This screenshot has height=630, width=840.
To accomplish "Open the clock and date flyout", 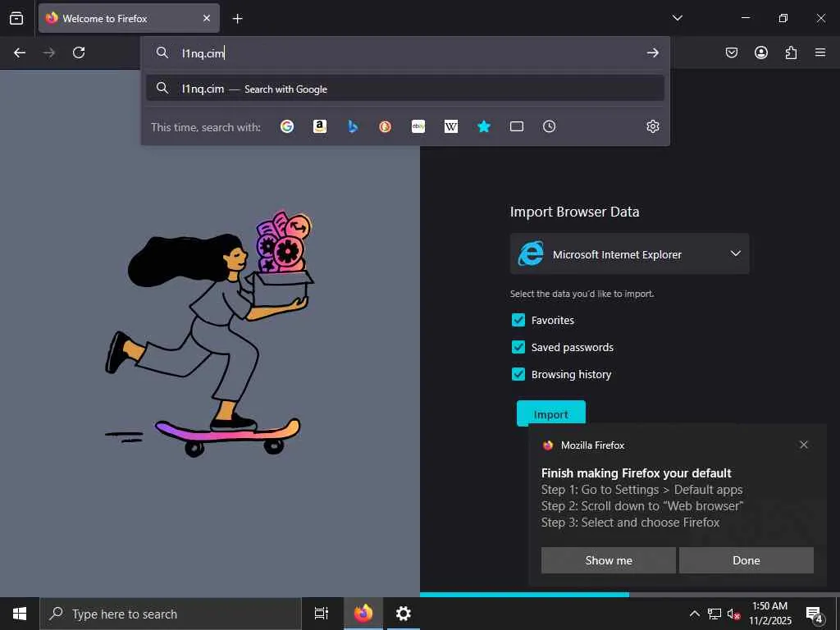I will (x=769, y=614).
